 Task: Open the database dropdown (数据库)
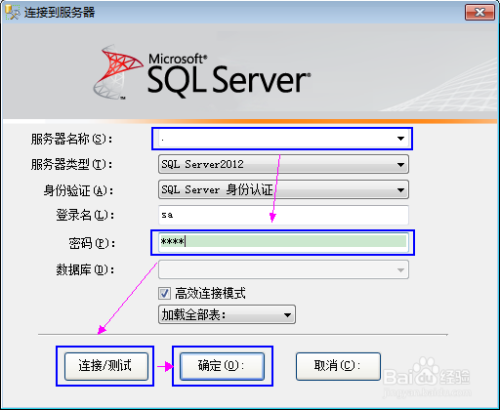283,270
